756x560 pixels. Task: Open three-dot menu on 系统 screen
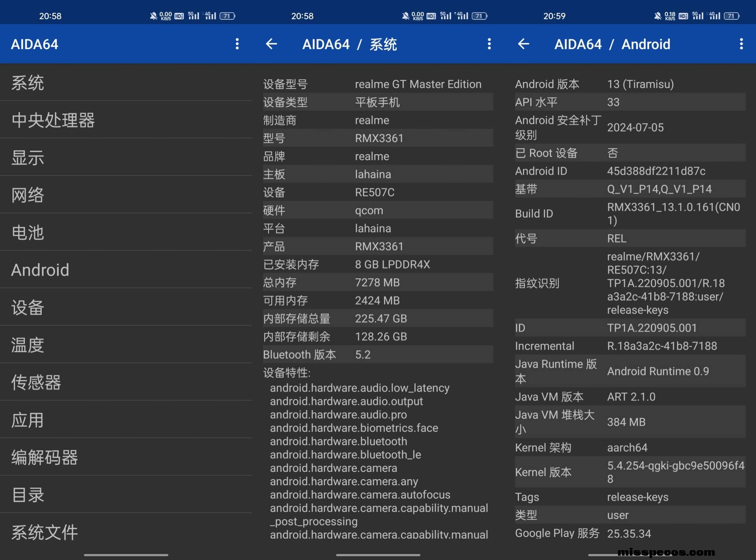pyautogui.click(x=489, y=44)
